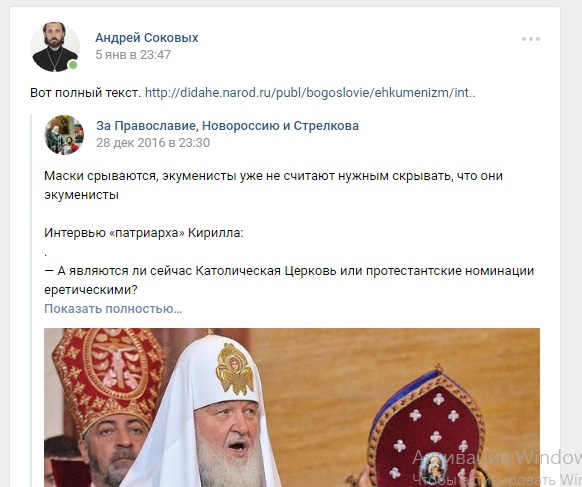This screenshot has width=582, height=487.
Task: Click the community avatar of the reposted post
Action: pos(64,134)
